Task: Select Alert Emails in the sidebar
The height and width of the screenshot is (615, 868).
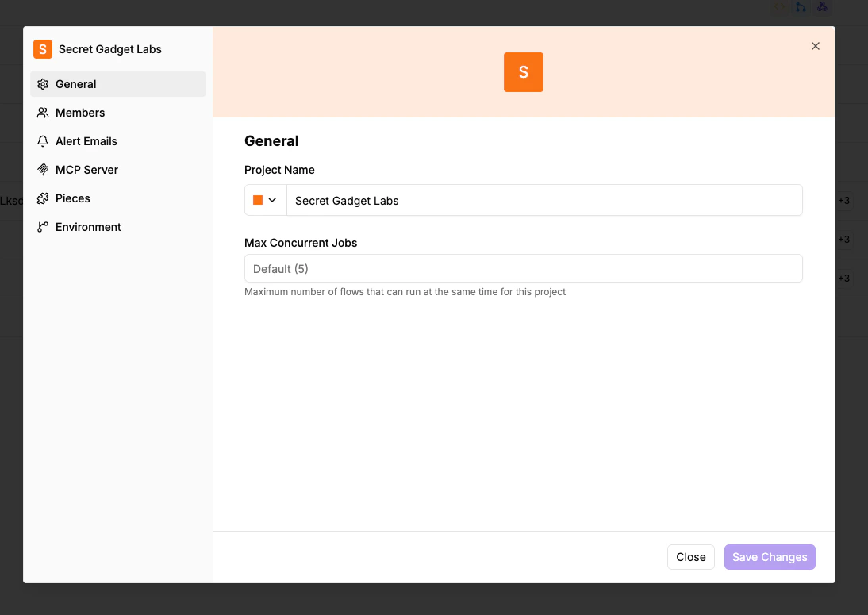Action: click(x=86, y=141)
